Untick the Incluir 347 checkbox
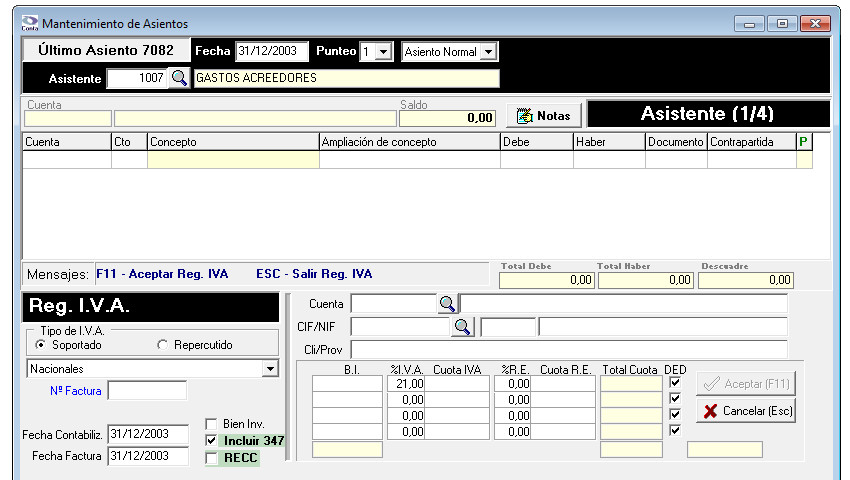850x480 pixels. (211, 440)
